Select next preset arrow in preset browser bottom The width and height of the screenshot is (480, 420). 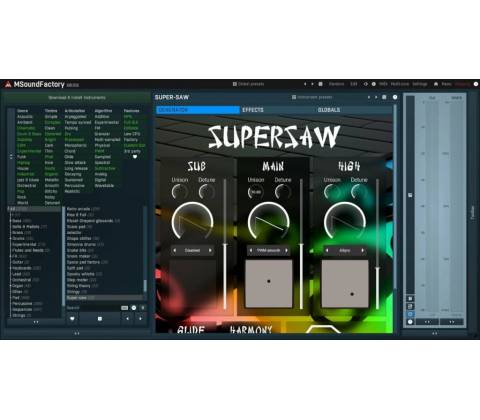pyautogui.click(x=140, y=319)
